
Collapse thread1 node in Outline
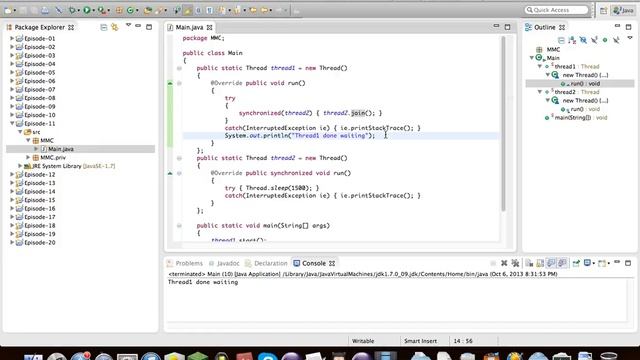(540, 66)
